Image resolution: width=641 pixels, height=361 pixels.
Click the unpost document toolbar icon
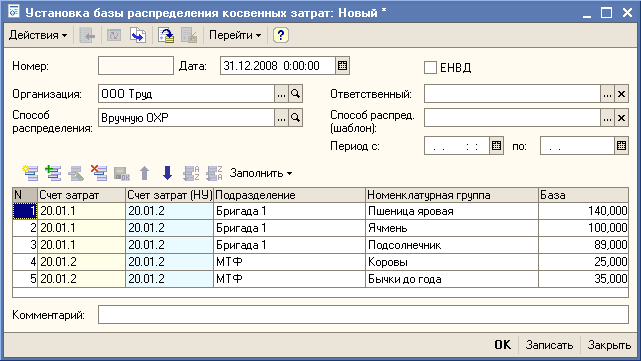[189, 36]
